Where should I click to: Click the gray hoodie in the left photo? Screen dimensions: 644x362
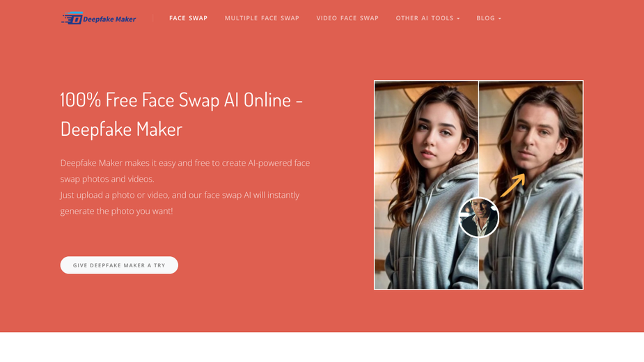click(x=427, y=238)
